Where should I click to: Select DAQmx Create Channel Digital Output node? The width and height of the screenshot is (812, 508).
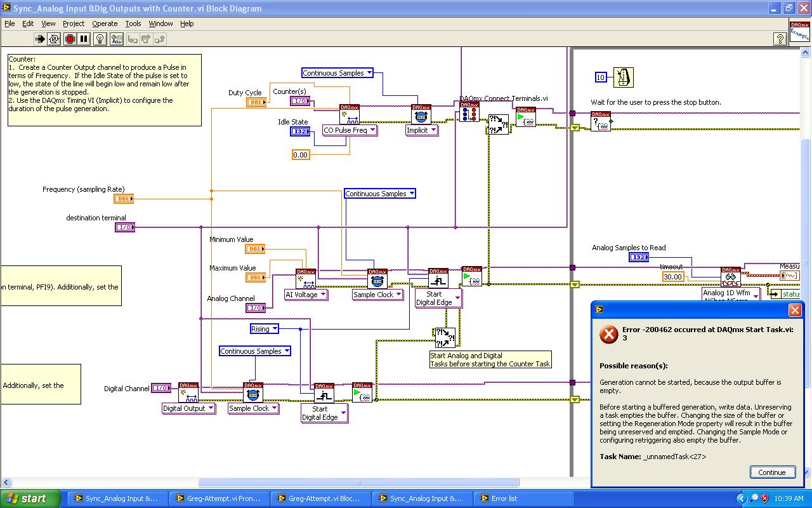188,392
